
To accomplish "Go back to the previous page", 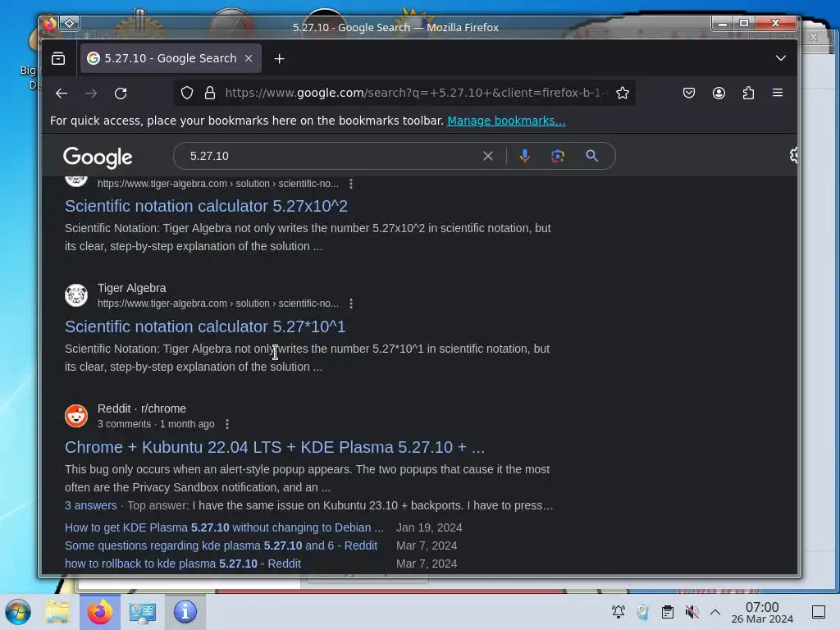I will [x=62, y=94].
